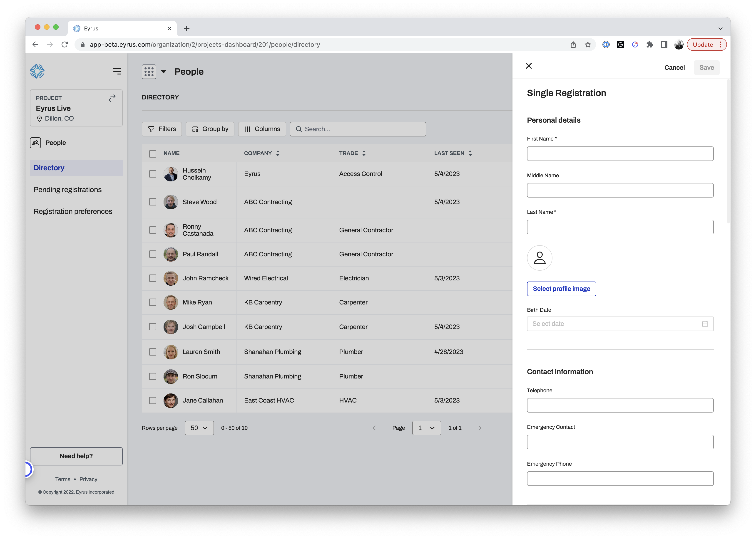Click Select profile image button
756x539 pixels.
click(x=562, y=289)
